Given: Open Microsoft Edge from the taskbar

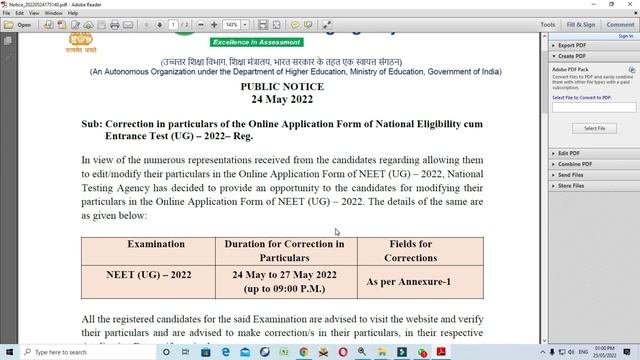Looking at the screenshot, I should tap(225, 352).
